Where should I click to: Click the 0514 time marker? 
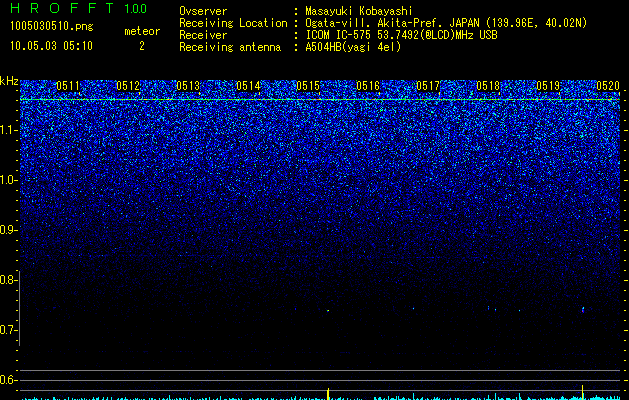point(248,86)
